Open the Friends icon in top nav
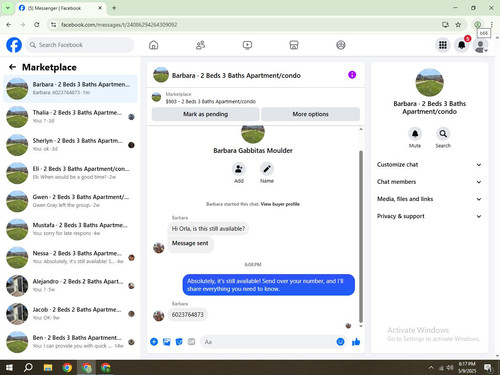 pos(200,45)
